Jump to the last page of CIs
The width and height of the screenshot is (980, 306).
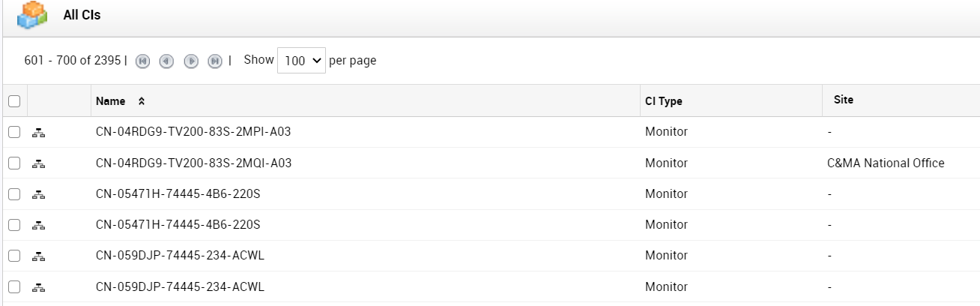(x=215, y=61)
